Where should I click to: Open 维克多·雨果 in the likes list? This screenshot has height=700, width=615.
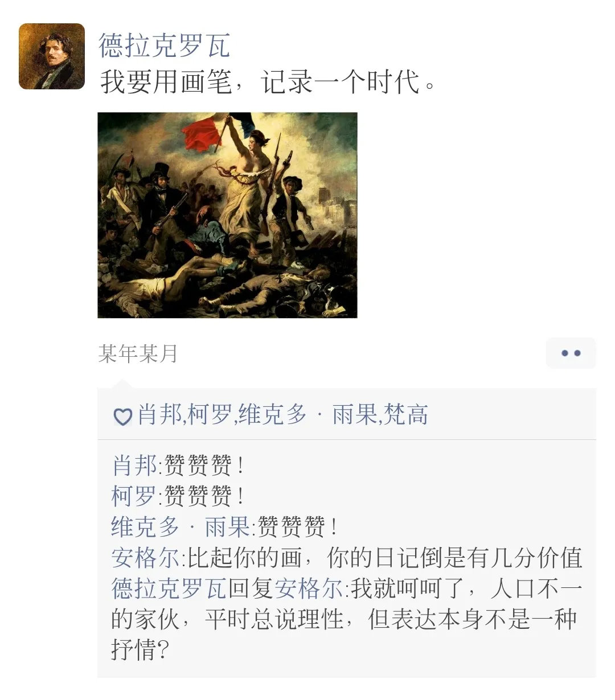point(307,415)
